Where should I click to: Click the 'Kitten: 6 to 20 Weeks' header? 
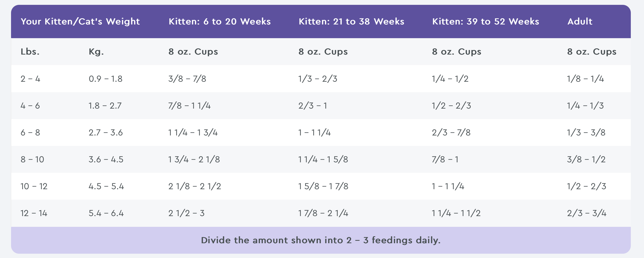click(x=219, y=21)
